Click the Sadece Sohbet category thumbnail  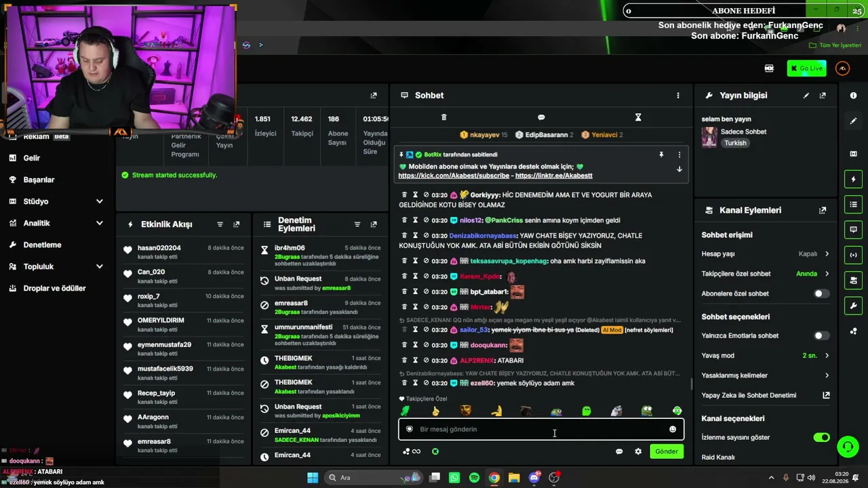(709, 137)
